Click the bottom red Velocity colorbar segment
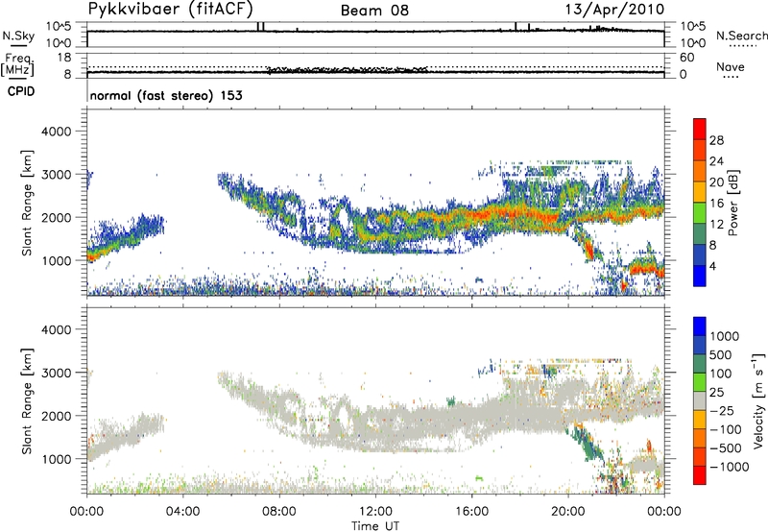 [700, 475]
